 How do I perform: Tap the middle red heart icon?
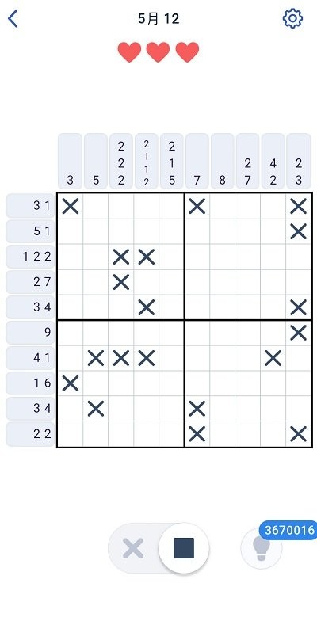(158, 52)
